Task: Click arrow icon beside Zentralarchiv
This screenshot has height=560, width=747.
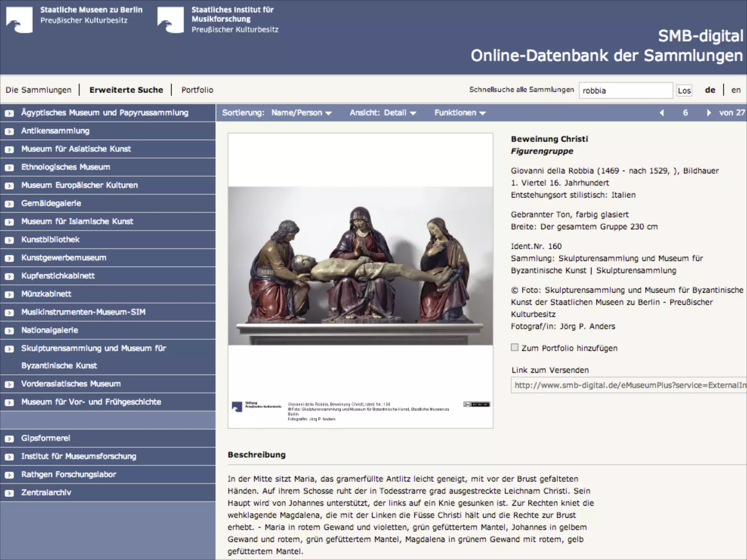Action: pos(9,493)
